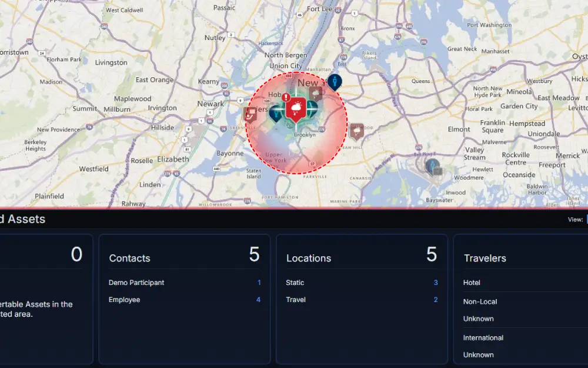Click the red exclamation alert badge
The height and width of the screenshot is (368, 588).
pos(286,98)
